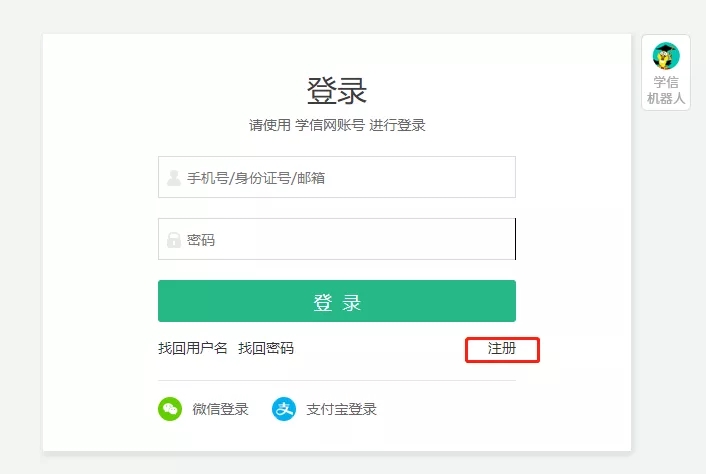Viewport: 706px width, 474px height.
Task: Click the 注册 register link
Action: (x=502, y=348)
